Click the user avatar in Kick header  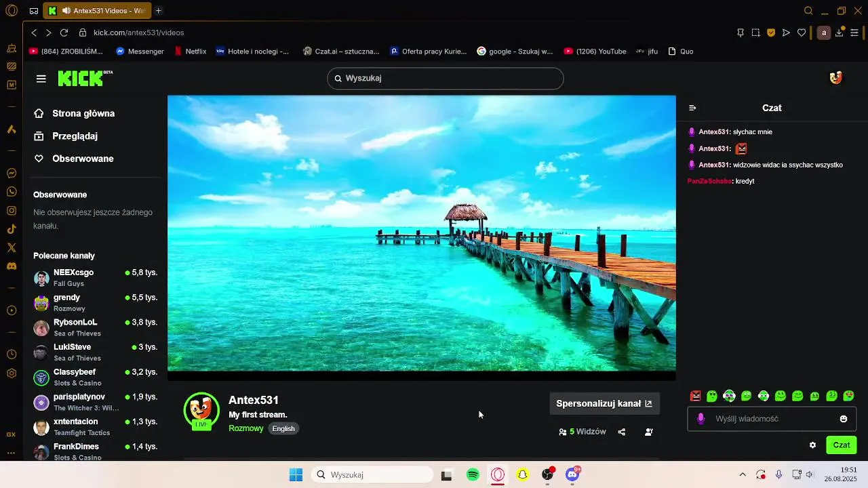pyautogui.click(x=836, y=78)
